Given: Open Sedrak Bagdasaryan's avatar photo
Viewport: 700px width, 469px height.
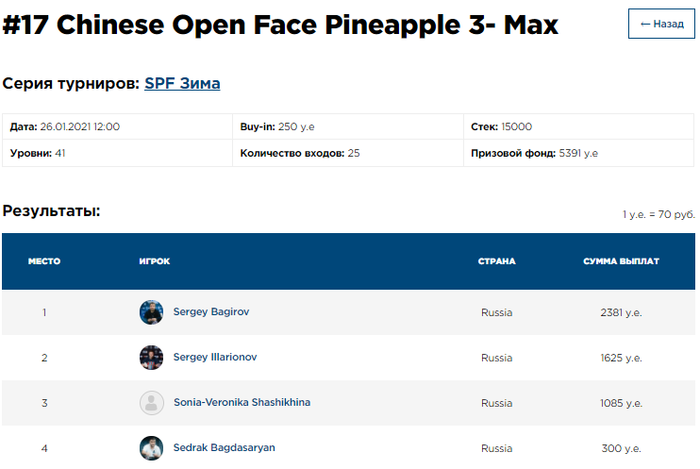Looking at the screenshot, I should 151,448.
